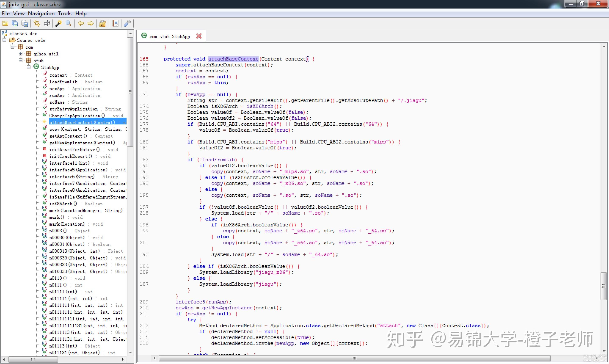Open the Navigation menu
609x364 pixels.
pos(41,14)
